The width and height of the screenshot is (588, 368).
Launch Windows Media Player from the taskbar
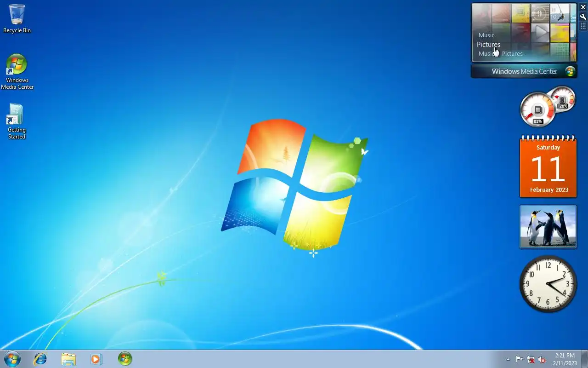(x=96, y=359)
